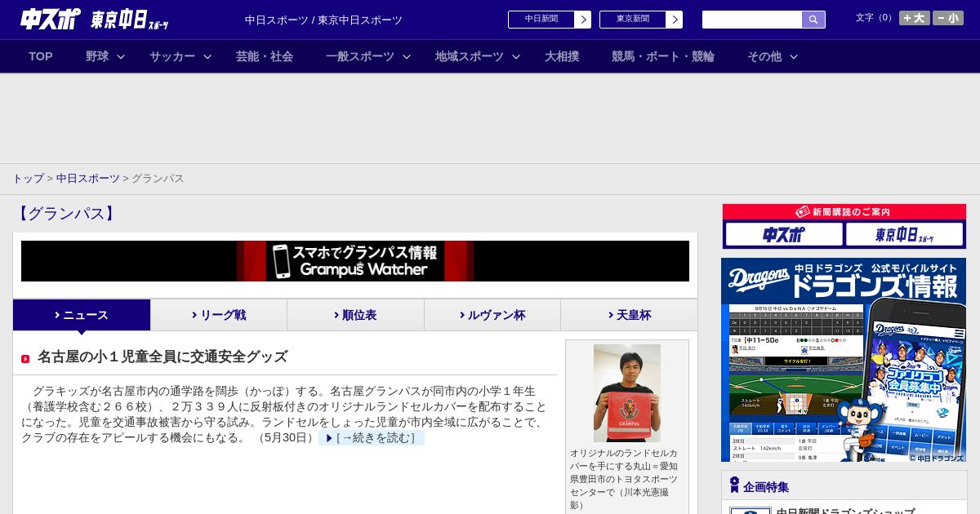The image size is (980, 514).
Task: Click the Grampus Watcher banner
Action: click(x=355, y=261)
